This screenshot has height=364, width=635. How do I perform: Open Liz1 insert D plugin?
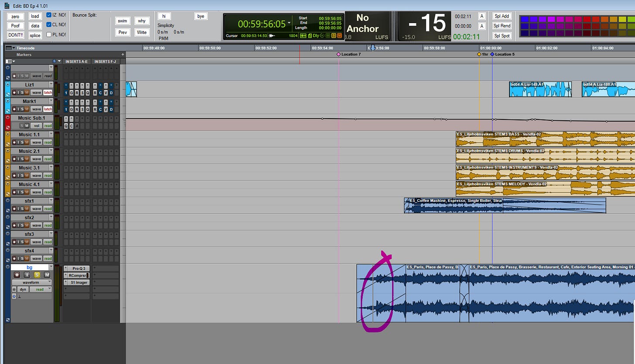pyautogui.click(x=111, y=92)
